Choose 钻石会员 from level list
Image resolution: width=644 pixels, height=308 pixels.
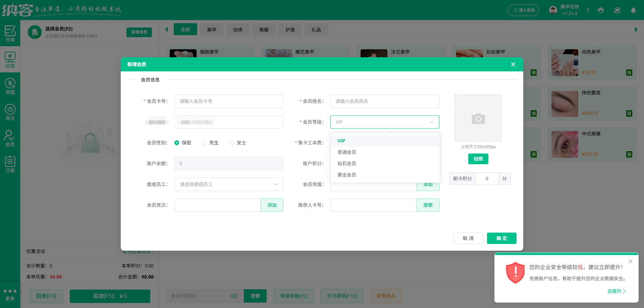(x=347, y=164)
